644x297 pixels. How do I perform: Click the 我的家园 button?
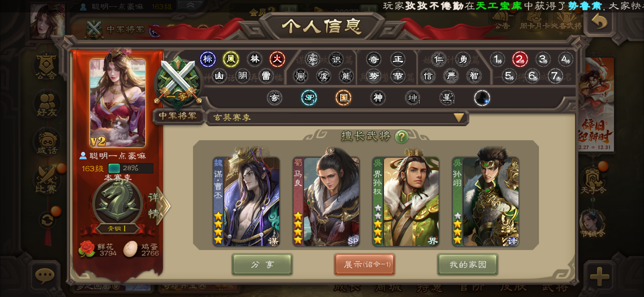[468, 265]
